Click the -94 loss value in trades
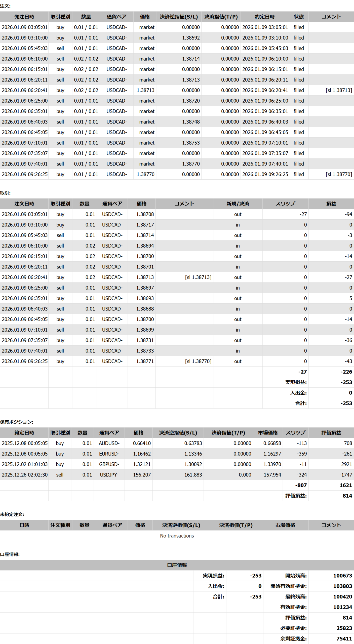This screenshot has width=354, height=644. point(348,214)
